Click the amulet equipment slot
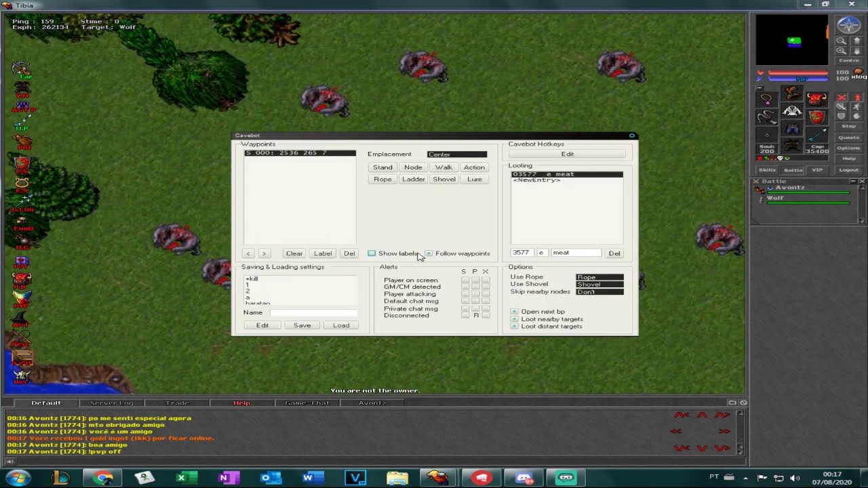Viewport: 868px width, 488px height. point(767,100)
